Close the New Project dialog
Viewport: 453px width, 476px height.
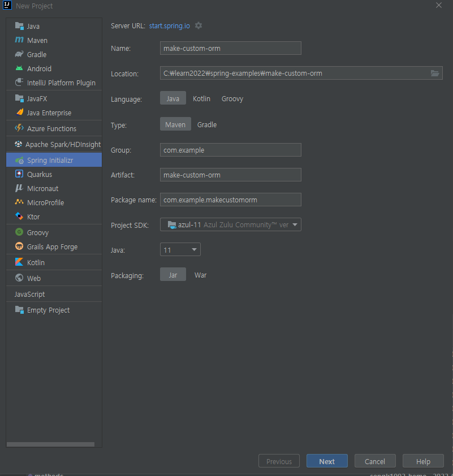point(439,5)
